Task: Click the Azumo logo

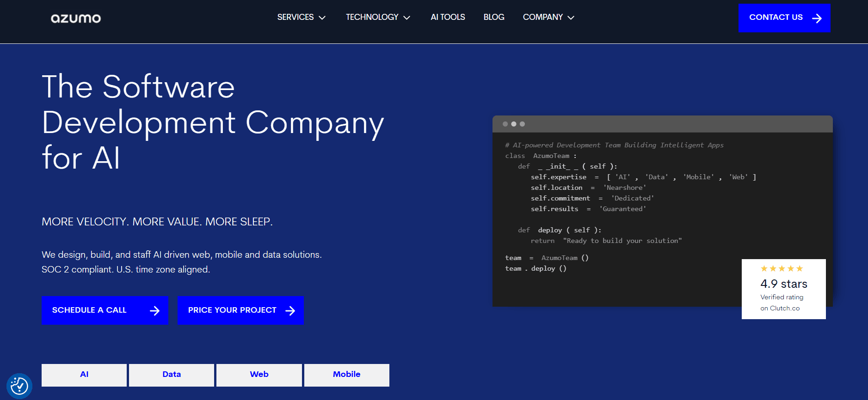Action: click(x=76, y=18)
